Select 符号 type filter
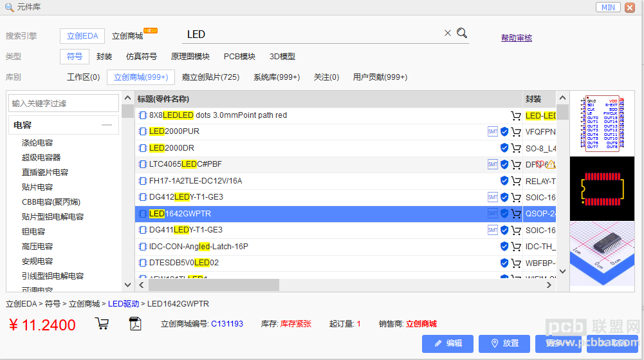 point(75,56)
